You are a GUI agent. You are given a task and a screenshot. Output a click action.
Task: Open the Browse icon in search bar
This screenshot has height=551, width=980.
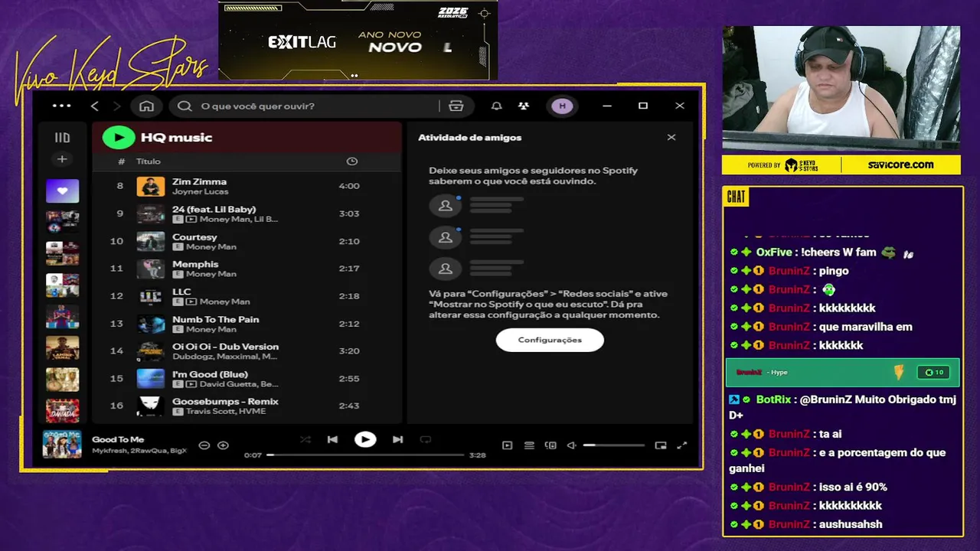[x=456, y=106]
